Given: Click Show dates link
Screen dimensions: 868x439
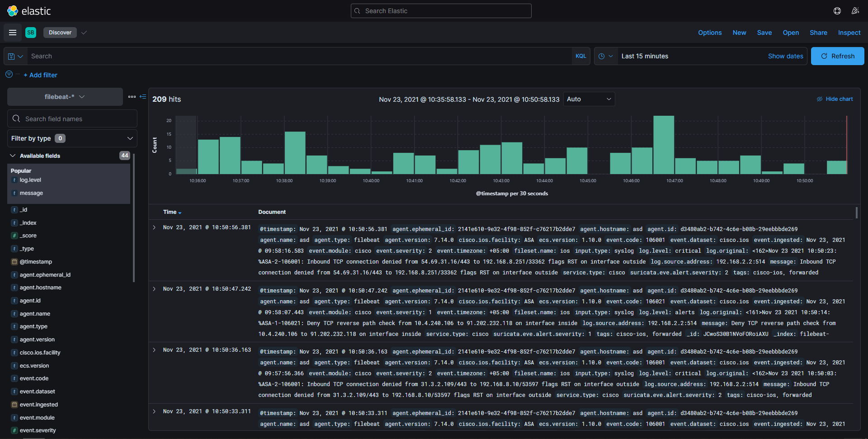Looking at the screenshot, I should [785, 56].
